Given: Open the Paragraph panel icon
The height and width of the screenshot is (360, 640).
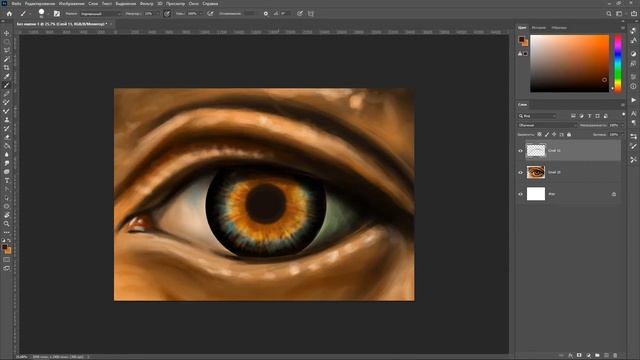Looking at the screenshot, I should coord(633,122).
